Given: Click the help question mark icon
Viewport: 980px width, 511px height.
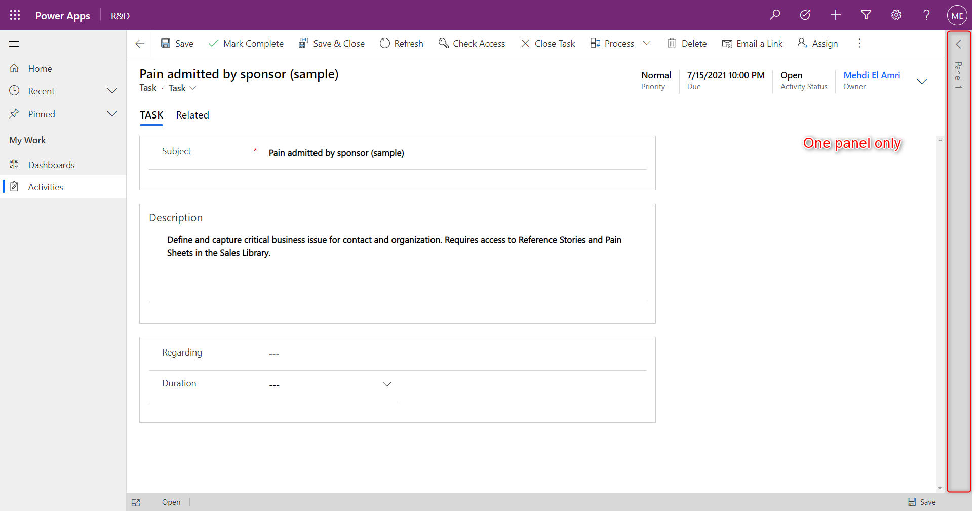Looking at the screenshot, I should click(x=926, y=15).
